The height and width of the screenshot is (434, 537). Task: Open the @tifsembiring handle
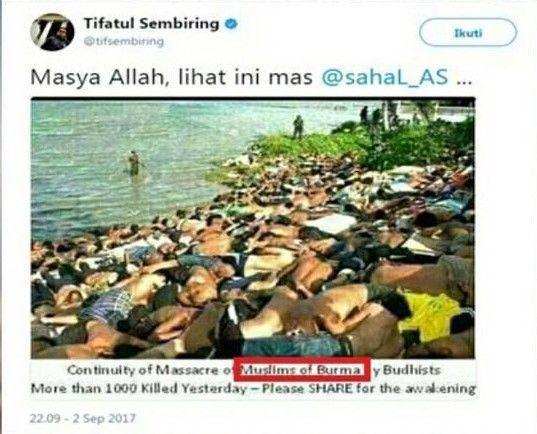124,41
